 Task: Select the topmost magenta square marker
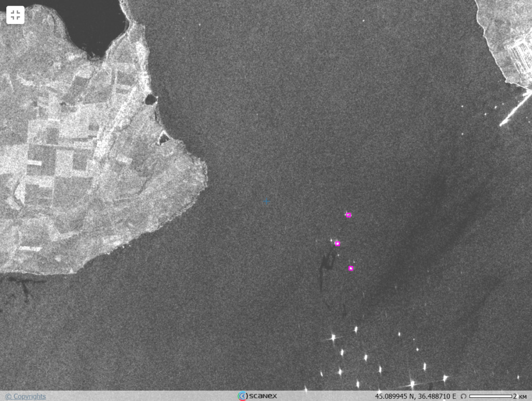coord(349,215)
